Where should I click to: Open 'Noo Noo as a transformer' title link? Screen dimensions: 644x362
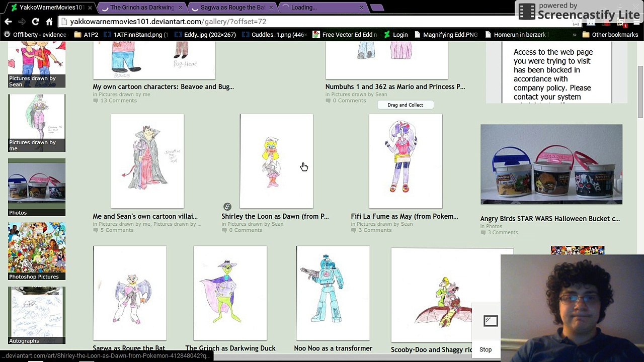click(x=333, y=348)
